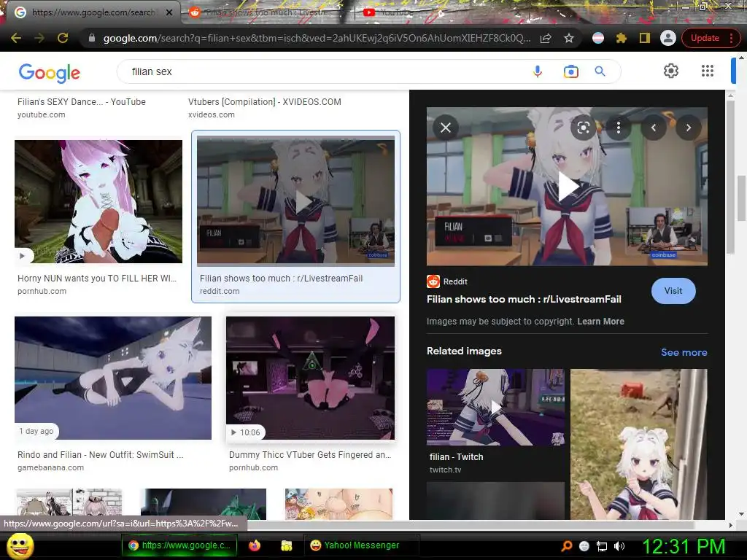747x560 pixels.
Task: Open the Google apps grid
Action: pyautogui.click(x=708, y=71)
